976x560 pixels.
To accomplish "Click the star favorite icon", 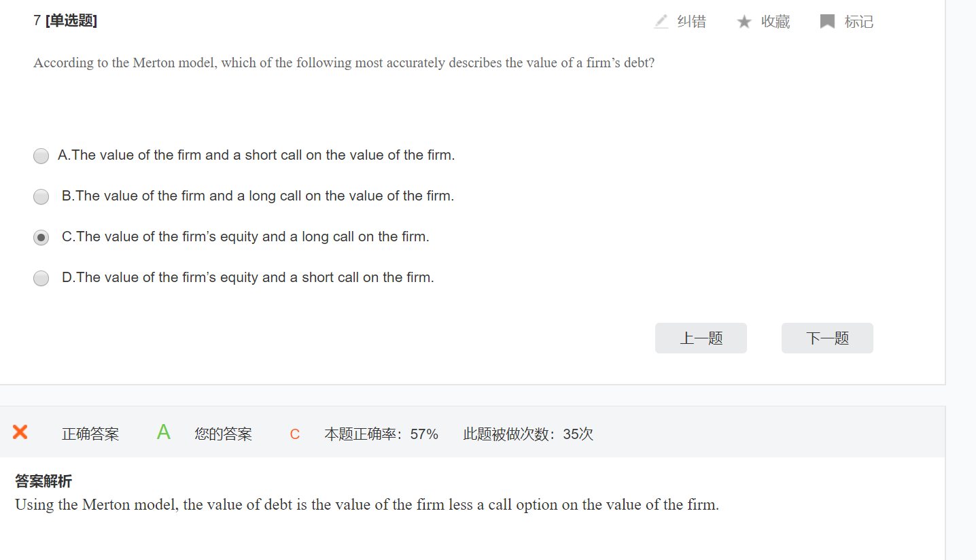I will (x=744, y=22).
